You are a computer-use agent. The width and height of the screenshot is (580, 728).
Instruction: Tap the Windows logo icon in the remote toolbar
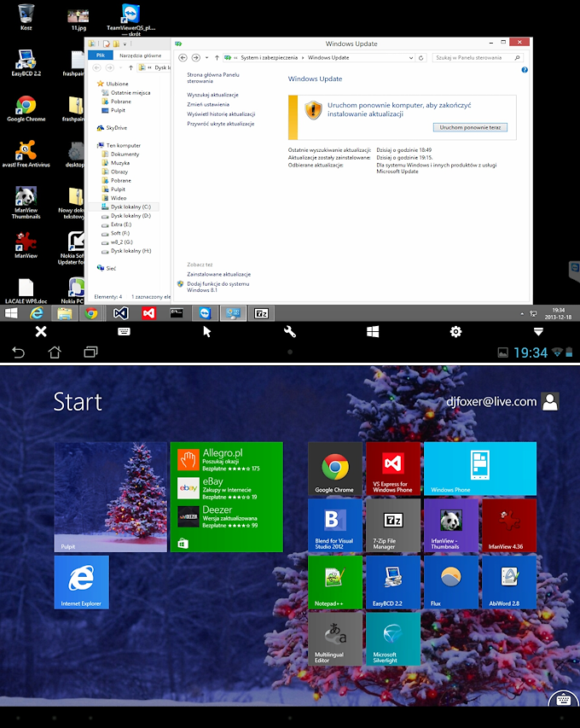click(x=373, y=331)
